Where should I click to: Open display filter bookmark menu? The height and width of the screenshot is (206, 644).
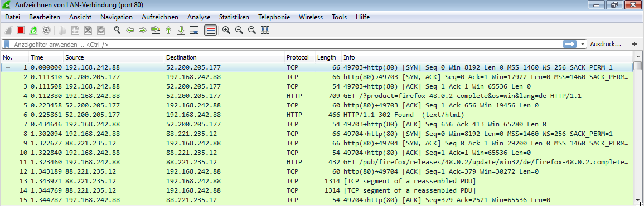[7, 44]
